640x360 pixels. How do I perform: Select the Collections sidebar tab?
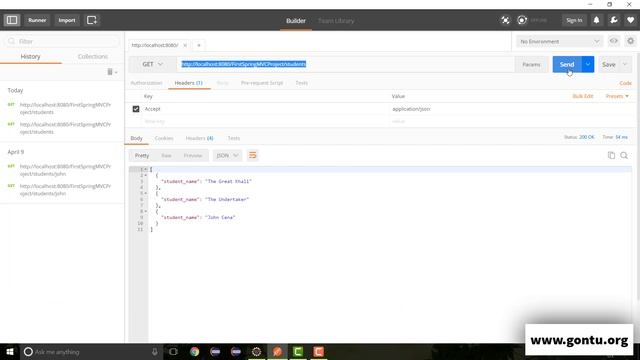point(93,56)
